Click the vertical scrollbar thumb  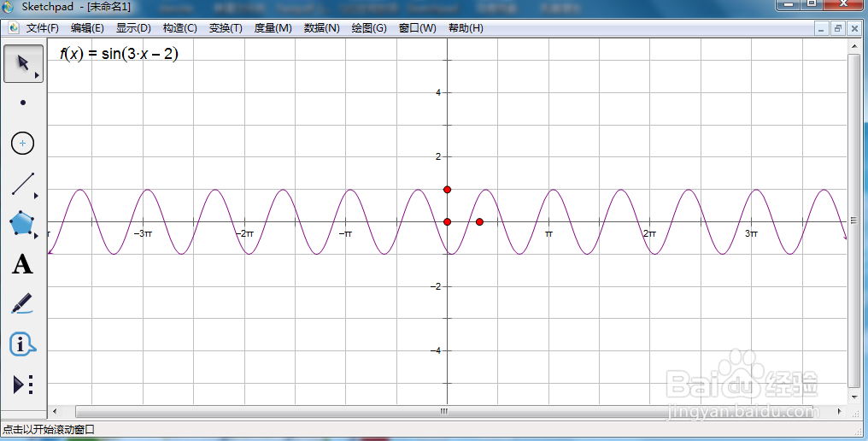pyautogui.click(x=854, y=220)
